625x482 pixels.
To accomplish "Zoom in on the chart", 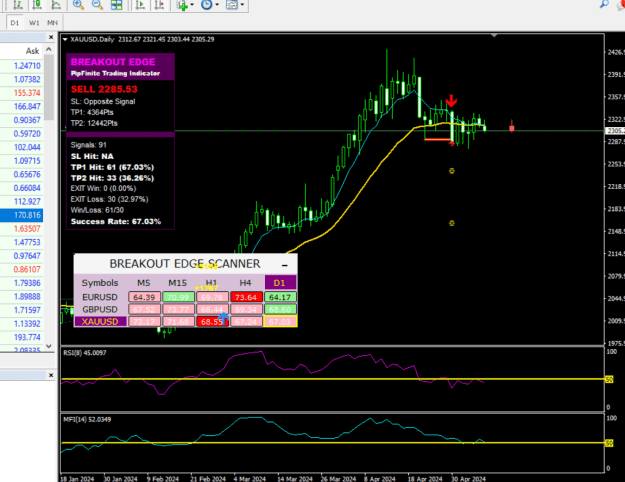I will pyautogui.click(x=78, y=5).
